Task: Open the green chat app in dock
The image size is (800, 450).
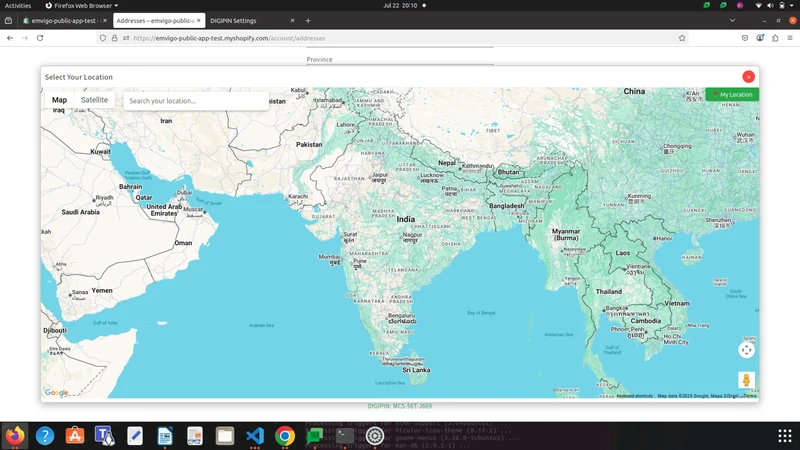Action: 314,436
